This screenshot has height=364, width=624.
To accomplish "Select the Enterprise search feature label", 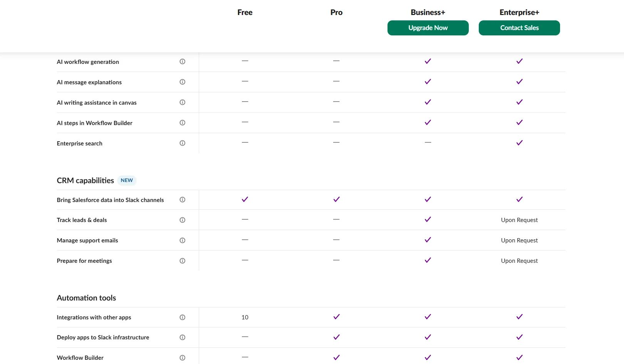I will point(80,144).
